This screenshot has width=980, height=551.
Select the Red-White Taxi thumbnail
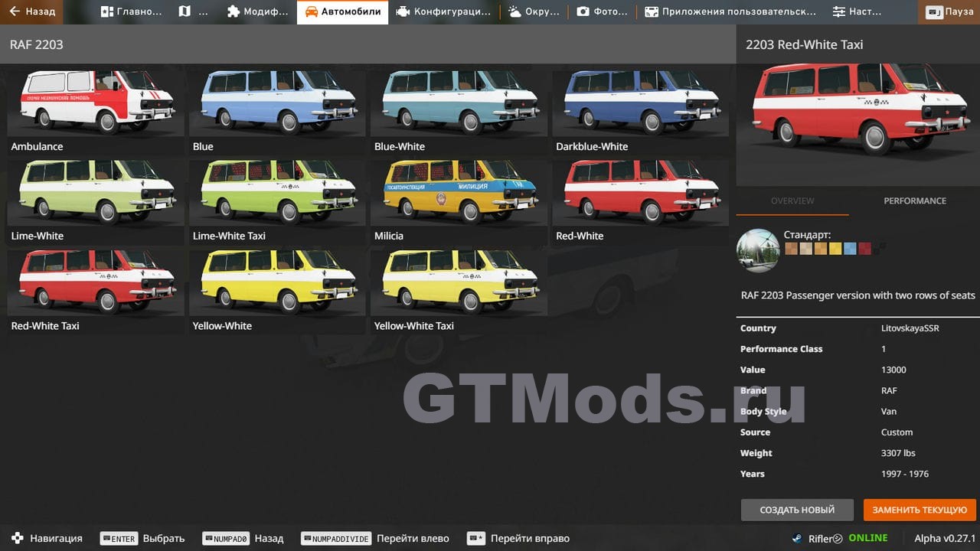(x=95, y=291)
